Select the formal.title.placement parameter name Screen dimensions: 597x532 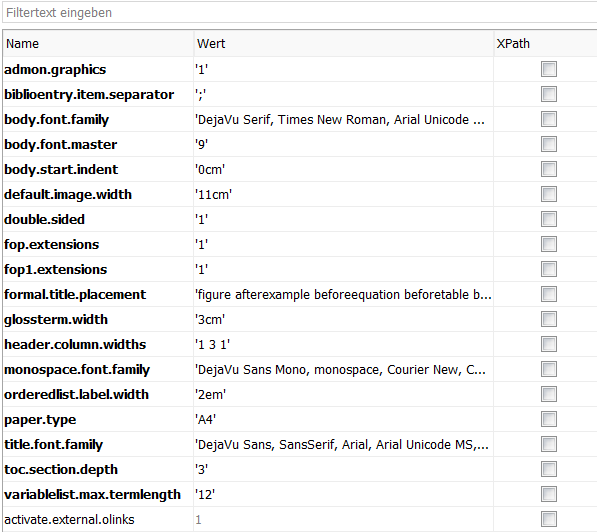pyautogui.click(x=75, y=294)
